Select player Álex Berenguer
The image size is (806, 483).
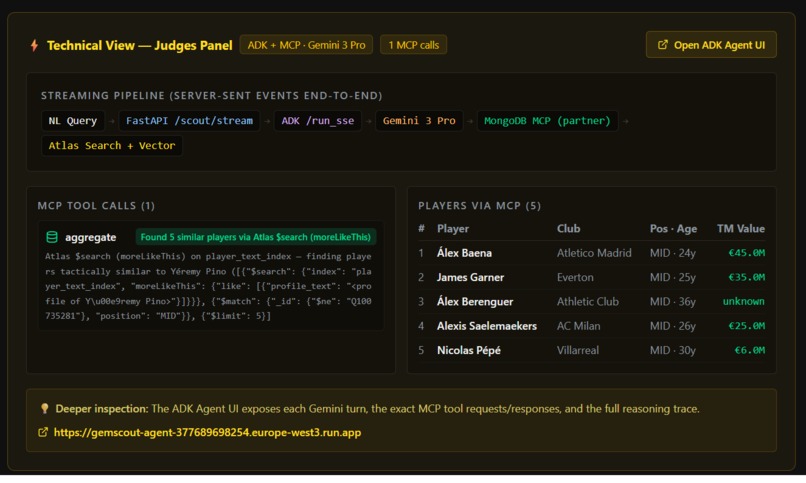pos(475,302)
